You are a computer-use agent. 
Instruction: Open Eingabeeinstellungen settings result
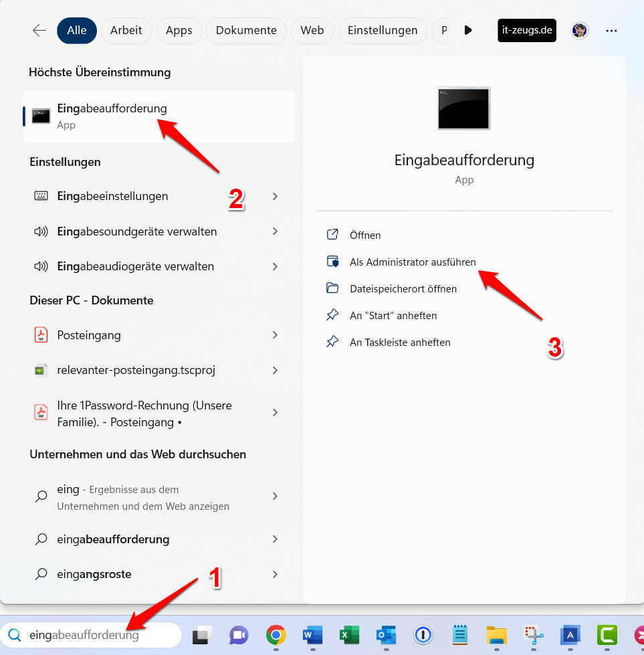[x=158, y=196]
